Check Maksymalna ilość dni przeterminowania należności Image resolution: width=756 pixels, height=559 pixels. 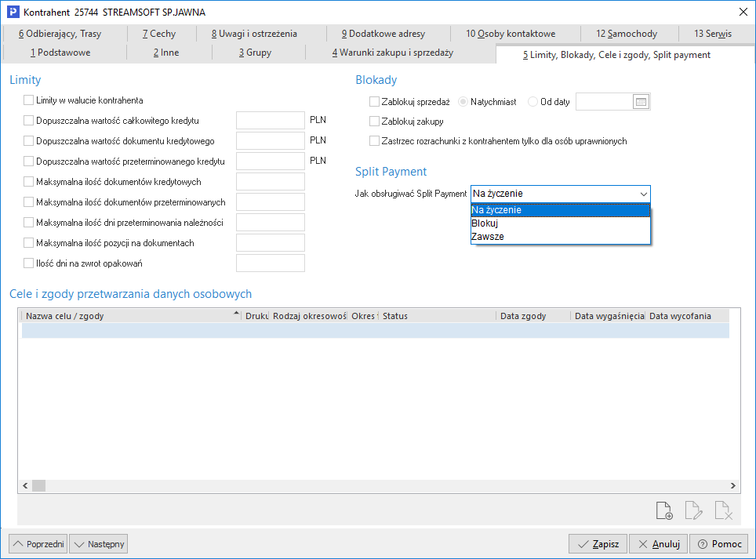(x=28, y=222)
